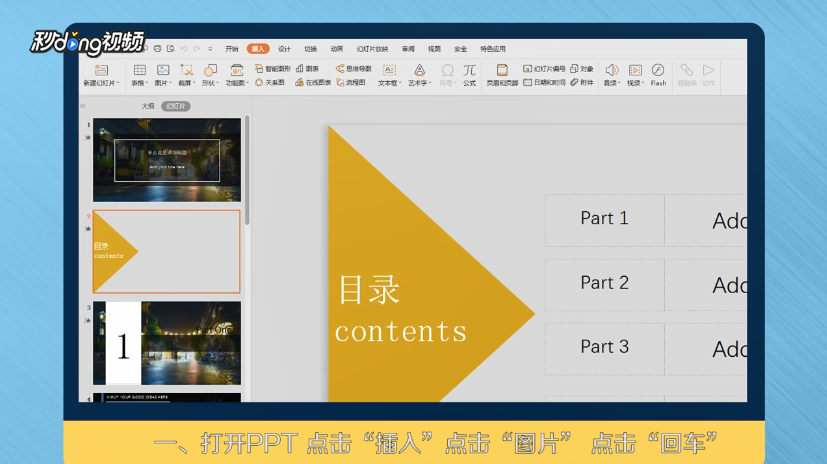
Task: Click the slide panel vertical scrollbar
Action: pyautogui.click(x=247, y=170)
